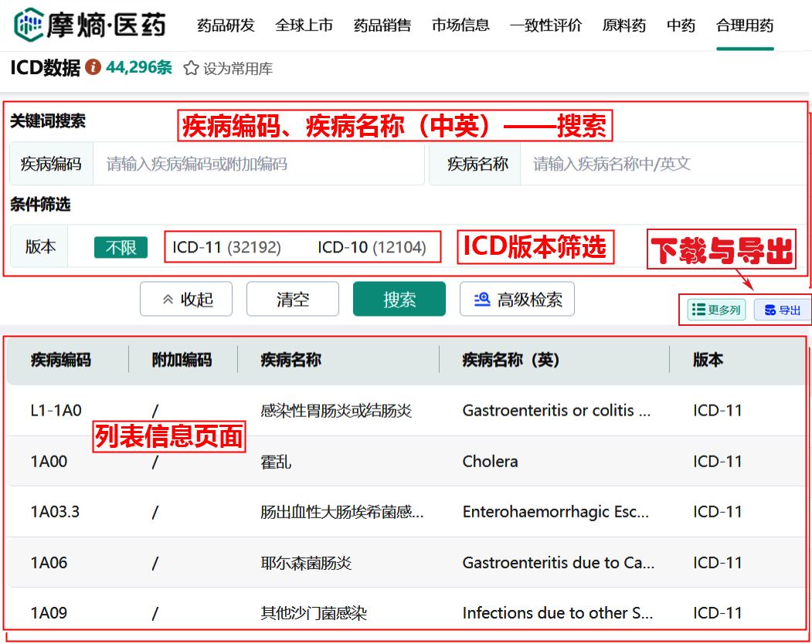The height and width of the screenshot is (644, 812).
Task: Click the 清空 button
Action: click(x=292, y=300)
